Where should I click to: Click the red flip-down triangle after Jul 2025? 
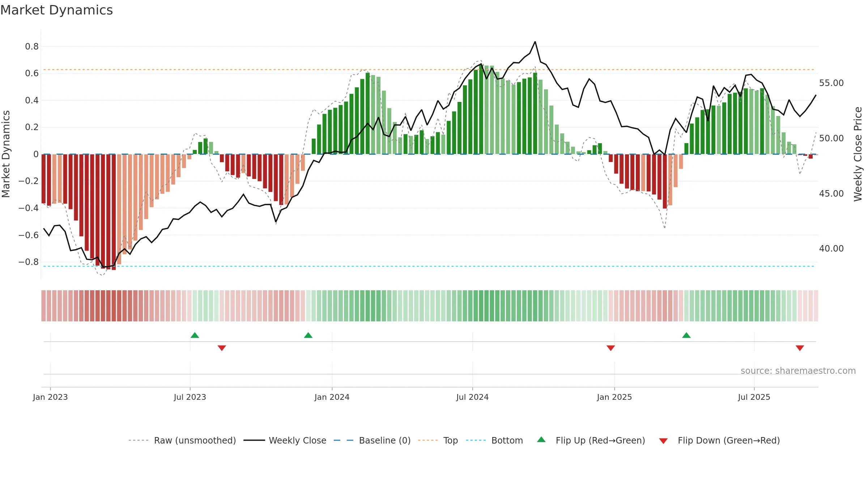click(800, 348)
